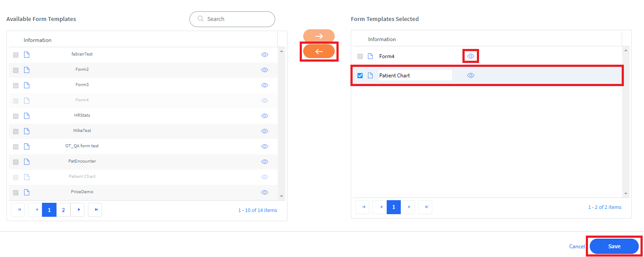Check the OT_QA form test checkbox
644x257 pixels.
(16, 147)
